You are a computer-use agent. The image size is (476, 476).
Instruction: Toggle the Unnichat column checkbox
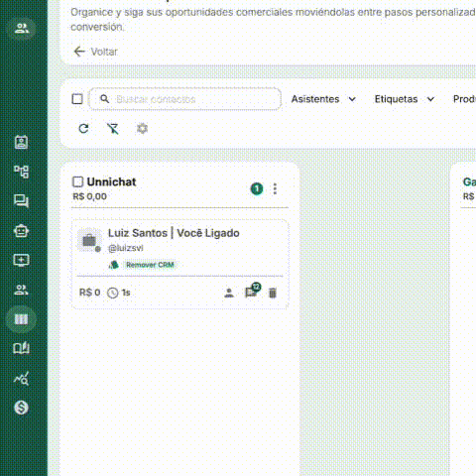77,181
